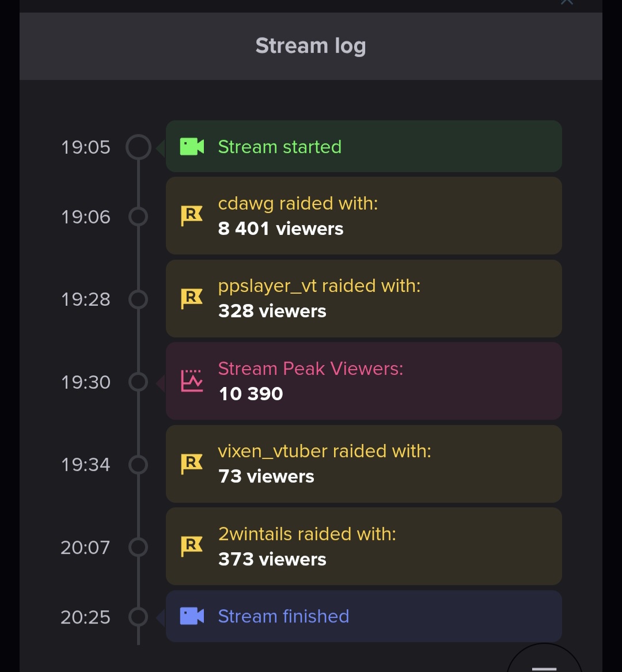Select the 20:25 timeline marker circle
Screen dimensions: 622x672
pyautogui.click(x=138, y=617)
